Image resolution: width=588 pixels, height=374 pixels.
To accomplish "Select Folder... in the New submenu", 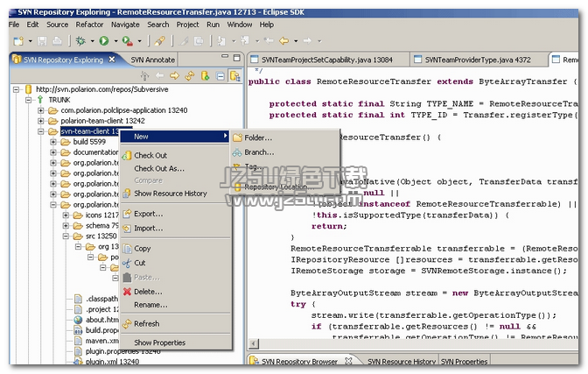I will pos(284,138).
